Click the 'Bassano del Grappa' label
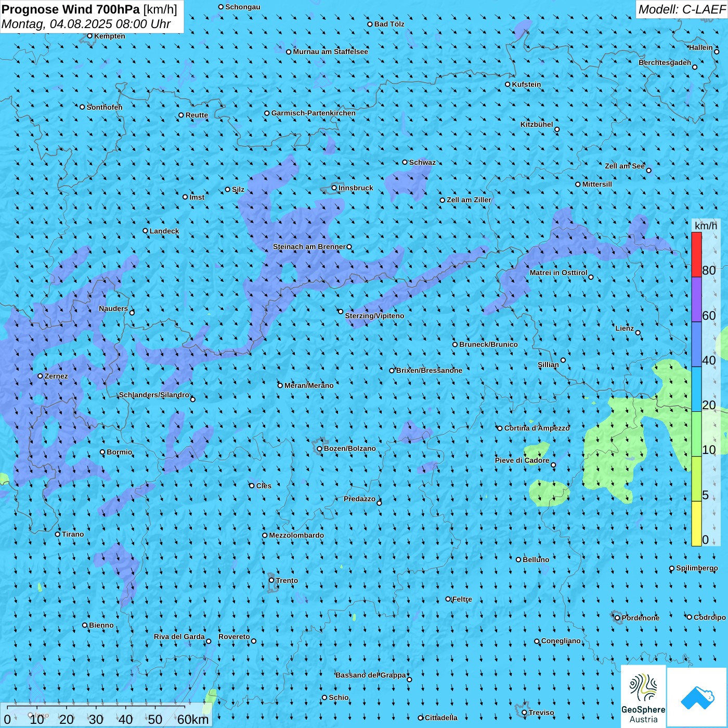The width and height of the screenshot is (728, 728). 371,675
